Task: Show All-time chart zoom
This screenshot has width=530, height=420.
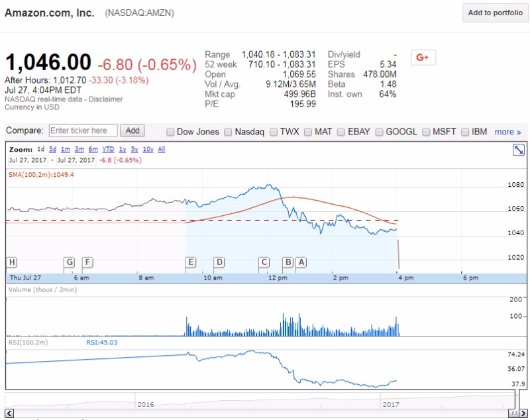Action: point(162,149)
